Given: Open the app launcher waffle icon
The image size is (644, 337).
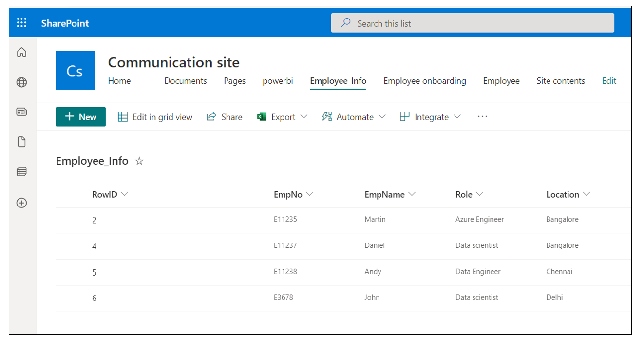Looking at the screenshot, I should coord(22,23).
